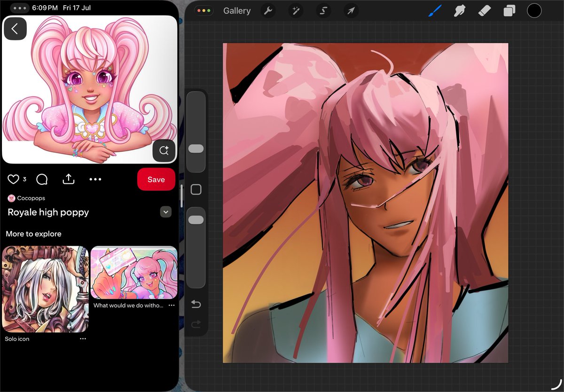The image size is (564, 392).
Task: Open options for Solo icon pin
Action: point(83,339)
